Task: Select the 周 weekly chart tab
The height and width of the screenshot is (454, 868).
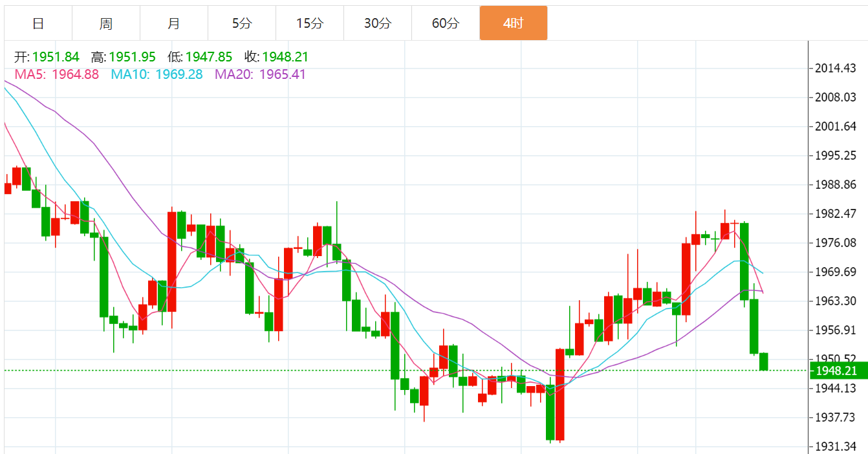Action: (106, 23)
